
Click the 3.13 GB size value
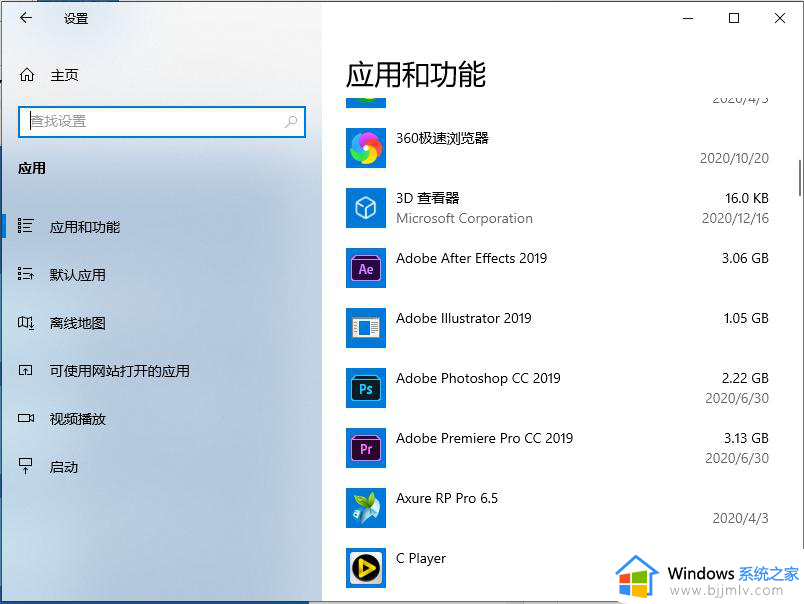[746, 438]
